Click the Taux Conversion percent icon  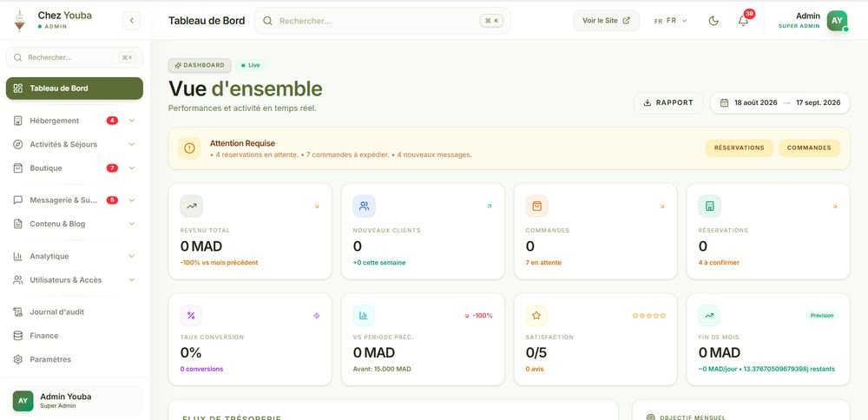point(192,315)
